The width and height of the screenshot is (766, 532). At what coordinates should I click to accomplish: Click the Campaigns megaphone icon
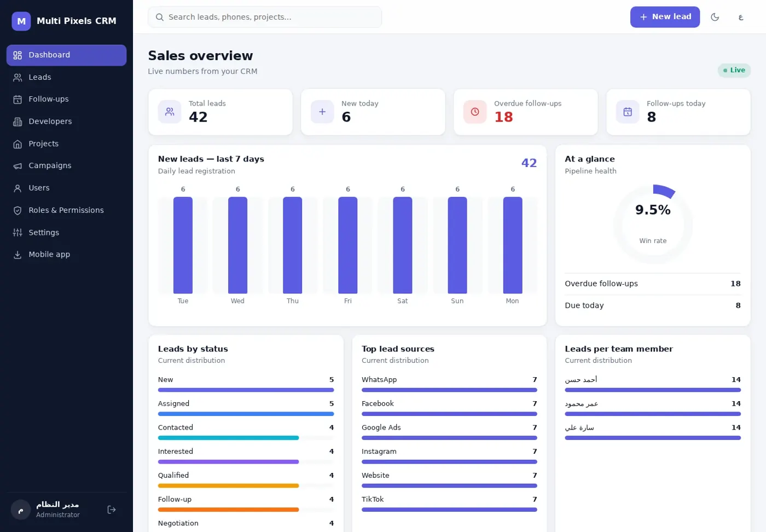(x=18, y=166)
